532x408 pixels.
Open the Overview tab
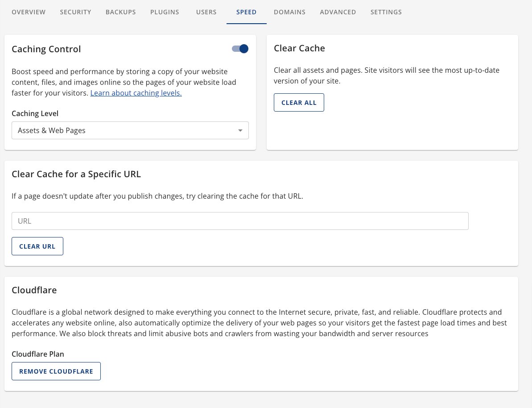(x=29, y=12)
